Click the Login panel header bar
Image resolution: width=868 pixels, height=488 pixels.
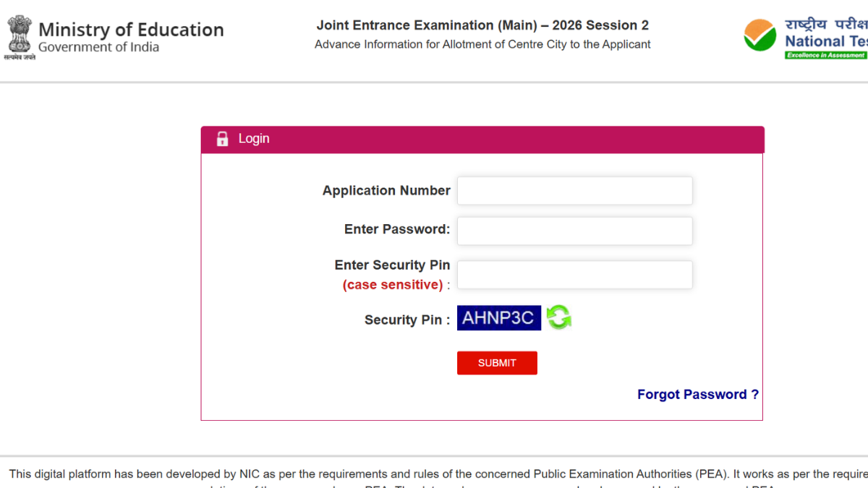482,139
